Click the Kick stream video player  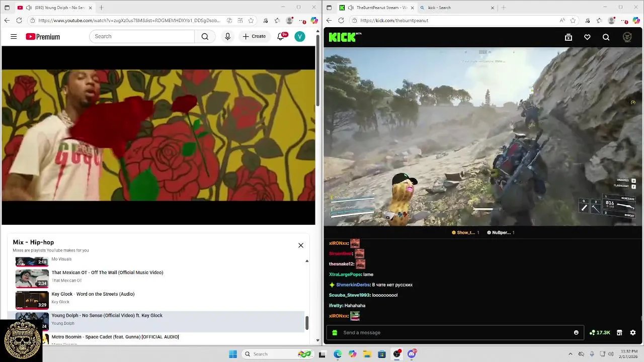tap(483, 137)
